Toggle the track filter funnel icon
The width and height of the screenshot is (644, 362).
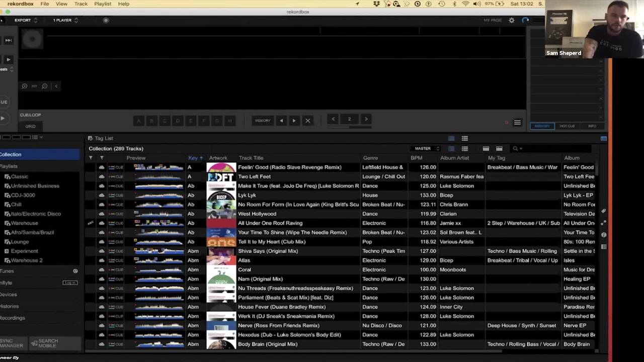[x=91, y=158]
